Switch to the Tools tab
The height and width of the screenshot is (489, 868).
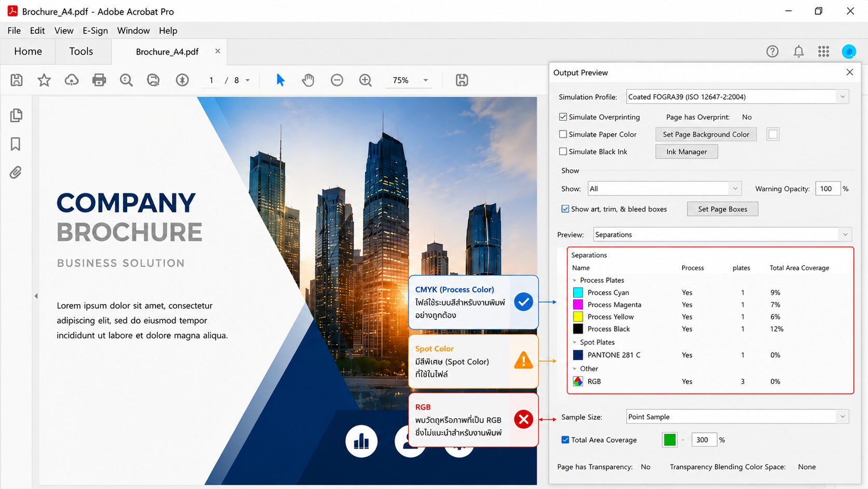[81, 51]
